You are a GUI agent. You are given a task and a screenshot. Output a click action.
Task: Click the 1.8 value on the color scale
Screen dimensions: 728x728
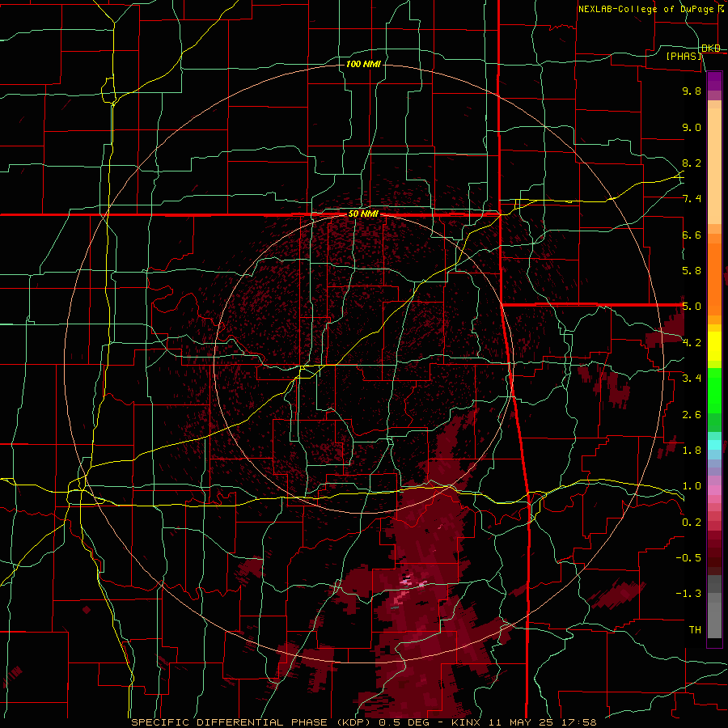692,451
